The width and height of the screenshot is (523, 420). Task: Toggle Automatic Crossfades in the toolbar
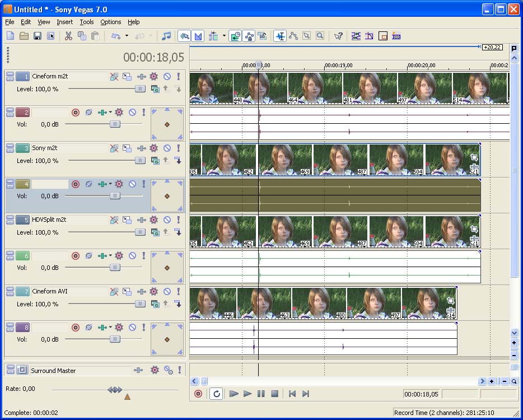tap(198, 36)
